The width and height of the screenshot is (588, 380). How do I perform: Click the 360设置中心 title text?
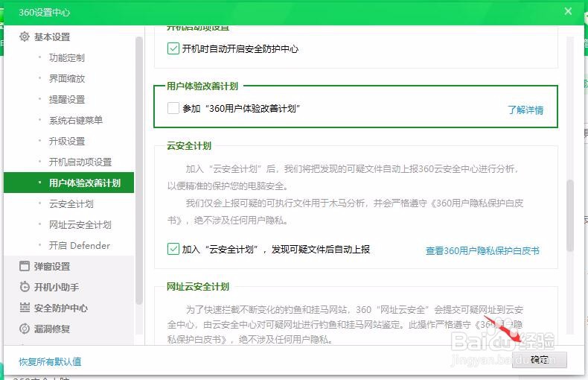pyautogui.click(x=44, y=12)
